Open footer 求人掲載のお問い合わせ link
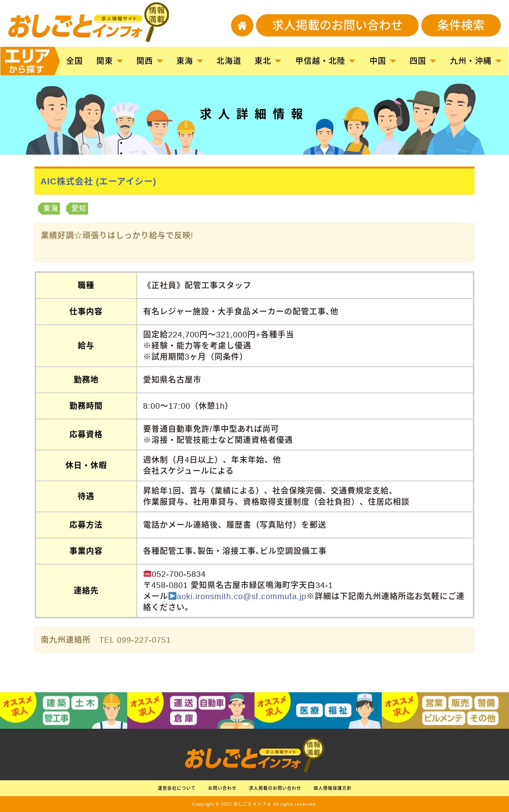509x812 pixels. [x=275, y=788]
